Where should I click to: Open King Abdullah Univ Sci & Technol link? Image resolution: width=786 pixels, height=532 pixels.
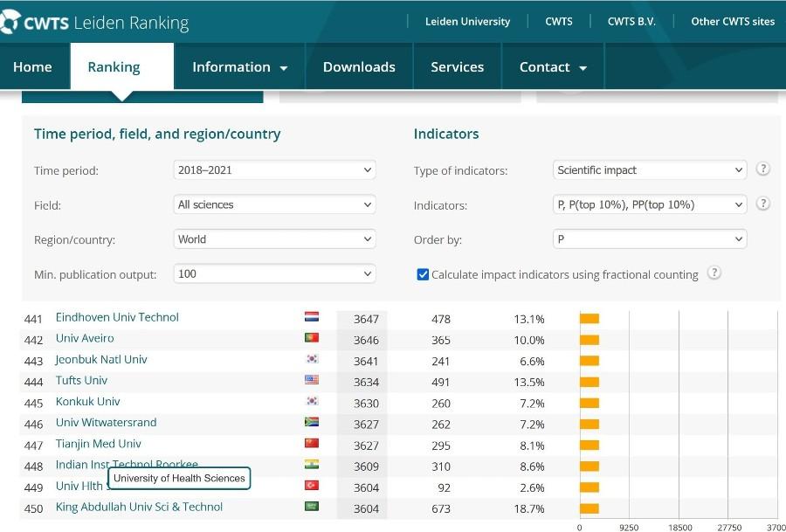tap(139, 507)
